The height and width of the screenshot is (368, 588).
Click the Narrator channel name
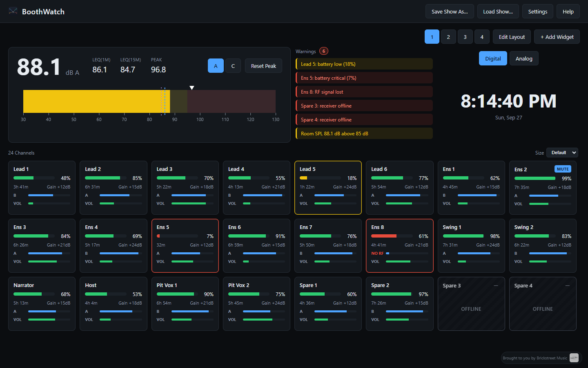(24, 285)
